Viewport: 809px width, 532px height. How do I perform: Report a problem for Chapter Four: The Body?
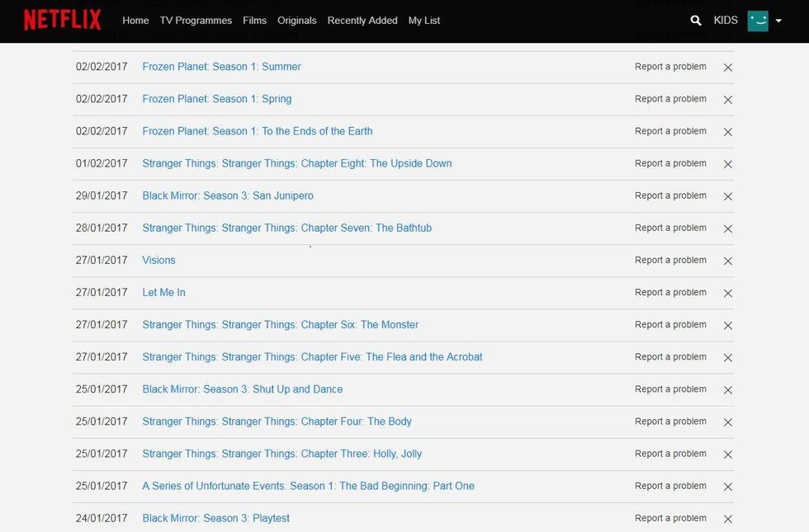coord(670,421)
